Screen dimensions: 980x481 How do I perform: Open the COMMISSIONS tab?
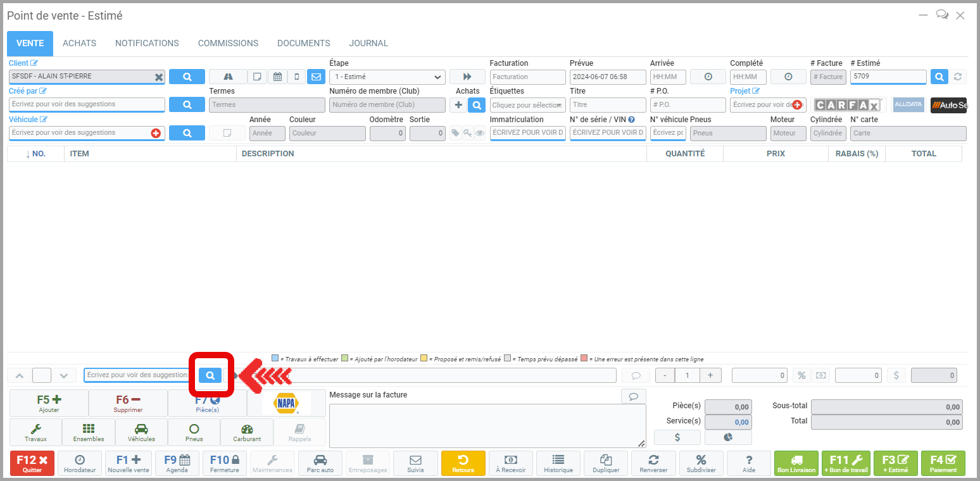point(228,43)
